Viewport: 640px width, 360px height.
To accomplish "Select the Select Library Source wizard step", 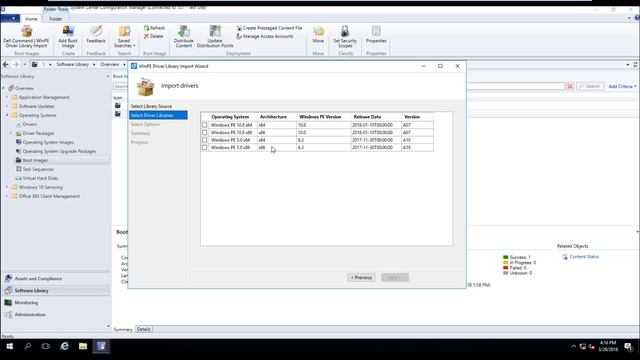I will point(151,106).
